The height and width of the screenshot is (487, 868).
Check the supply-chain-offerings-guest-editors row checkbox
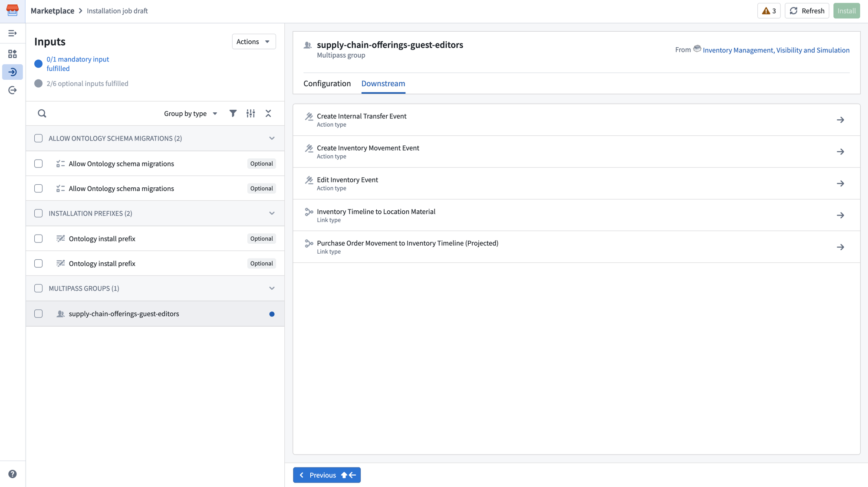[x=39, y=314]
